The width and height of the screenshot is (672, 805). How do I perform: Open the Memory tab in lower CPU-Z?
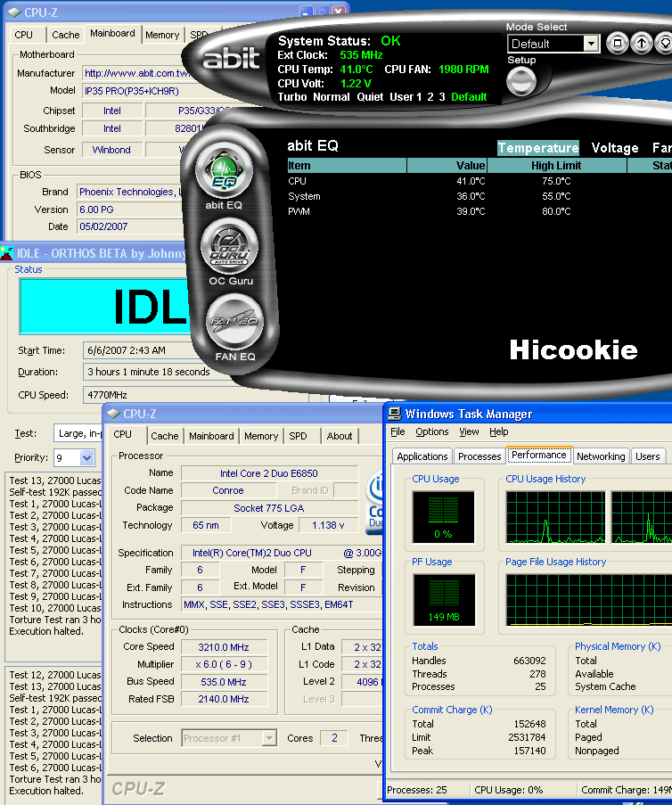[x=261, y=436]
